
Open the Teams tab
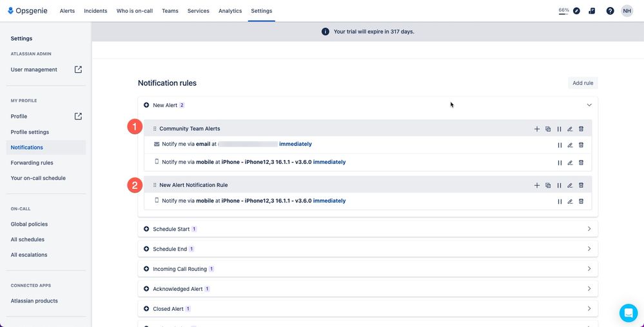coord(170,11)
